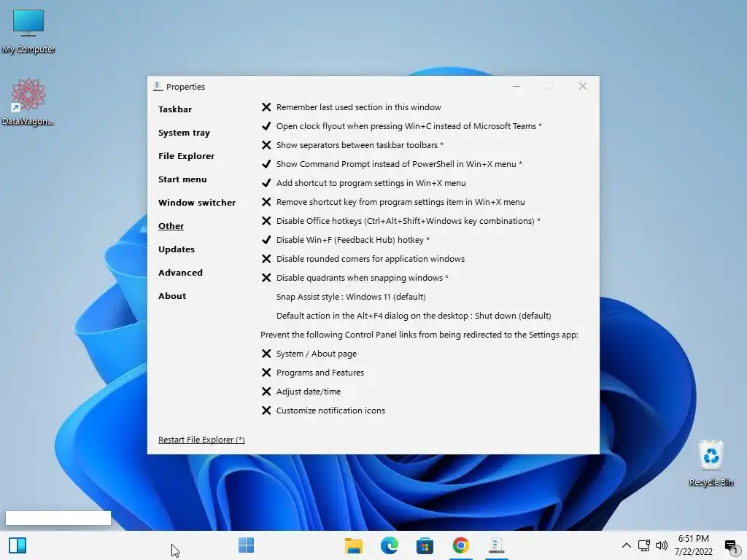Click the white box above the taskbar
Screen dimensions: 747x560
[58, 518]
